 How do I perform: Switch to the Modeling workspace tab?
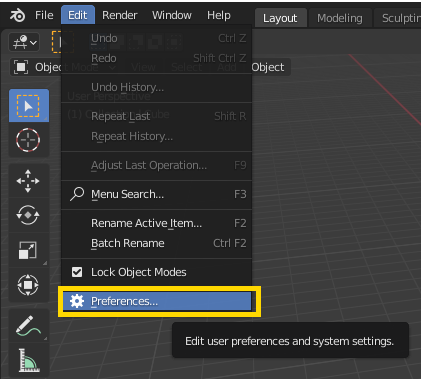[x=340, y=18]
